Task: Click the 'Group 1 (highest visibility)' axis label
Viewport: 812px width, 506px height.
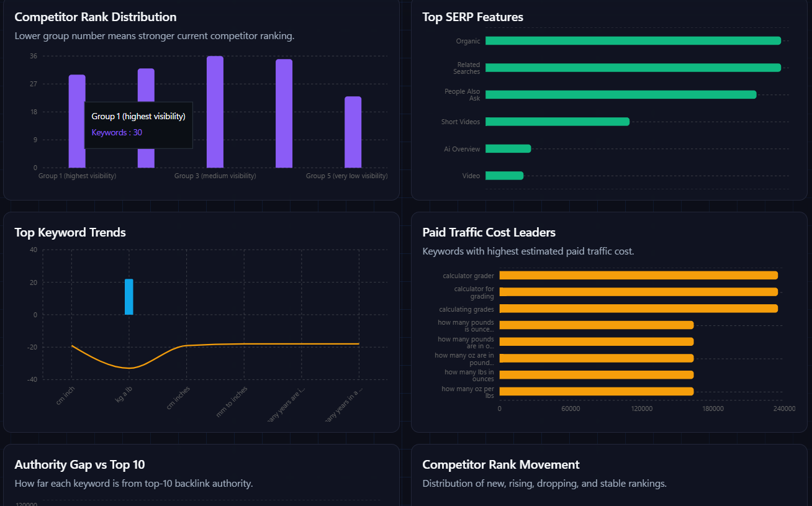Action: pyautogui.click(x=78, y=176)
